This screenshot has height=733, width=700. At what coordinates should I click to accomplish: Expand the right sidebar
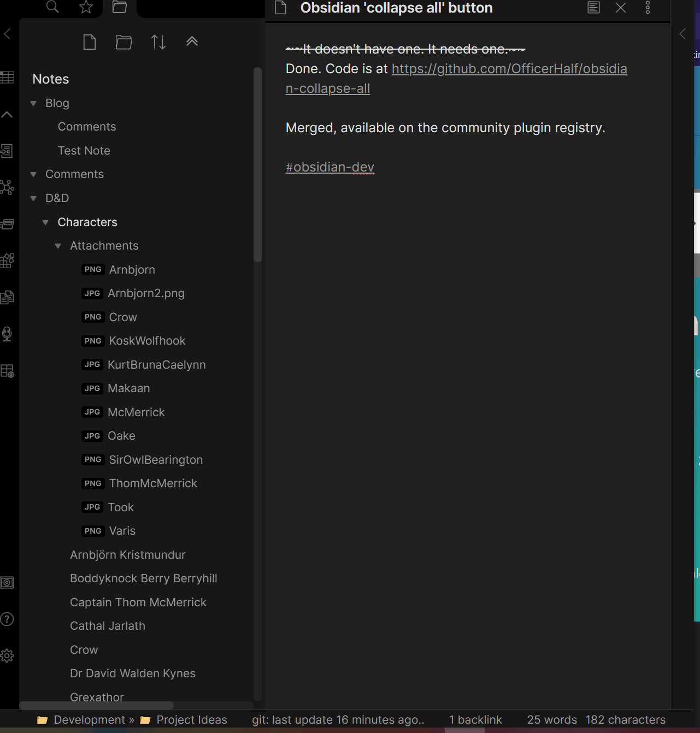pos(683,34)
